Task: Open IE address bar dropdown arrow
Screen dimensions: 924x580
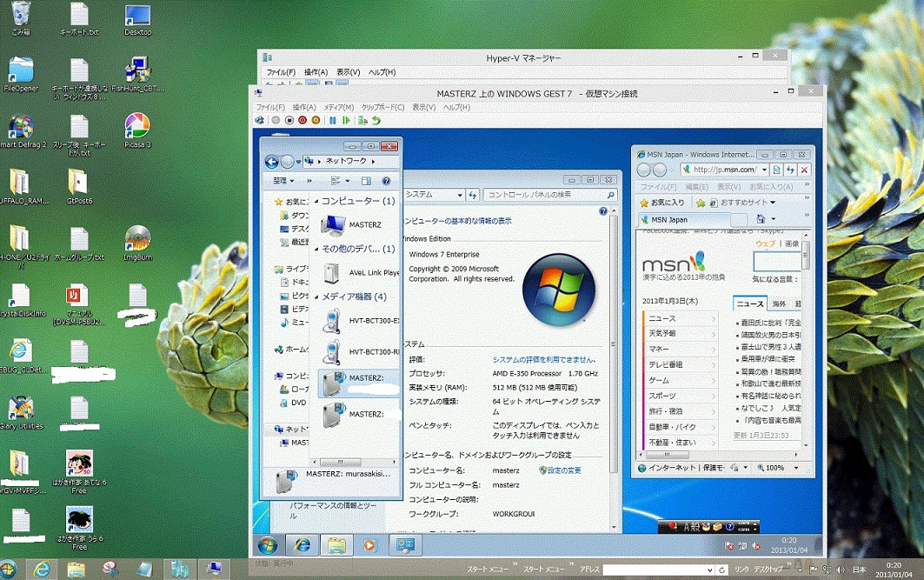Action: 764,170
